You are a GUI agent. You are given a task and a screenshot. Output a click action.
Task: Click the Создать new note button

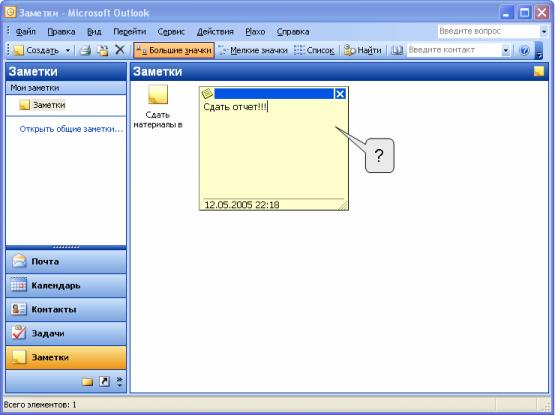[35, 50]
